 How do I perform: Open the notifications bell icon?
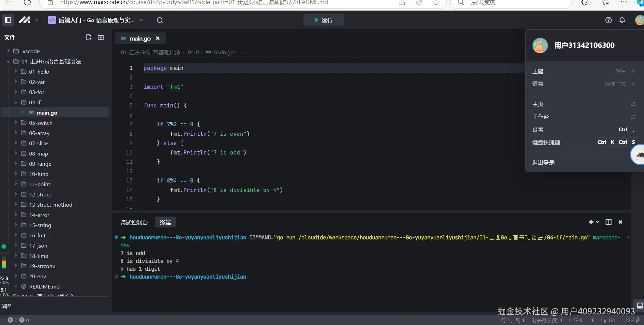click(x=622, y=20)
